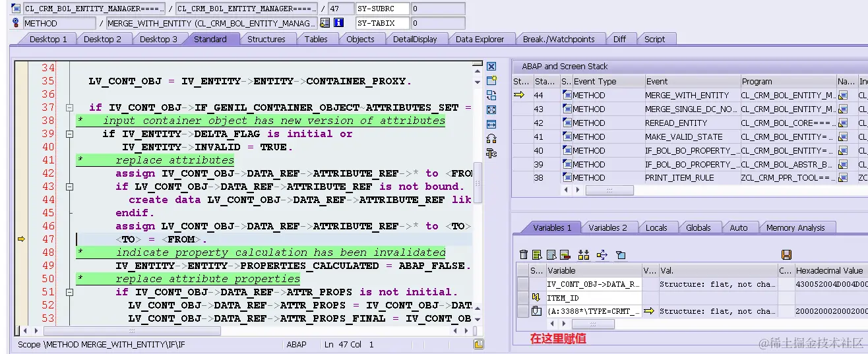Click the SY-TABIX variable name field
Image resolution: width=868 pixels, height=354 pixels.
(382, 23)
